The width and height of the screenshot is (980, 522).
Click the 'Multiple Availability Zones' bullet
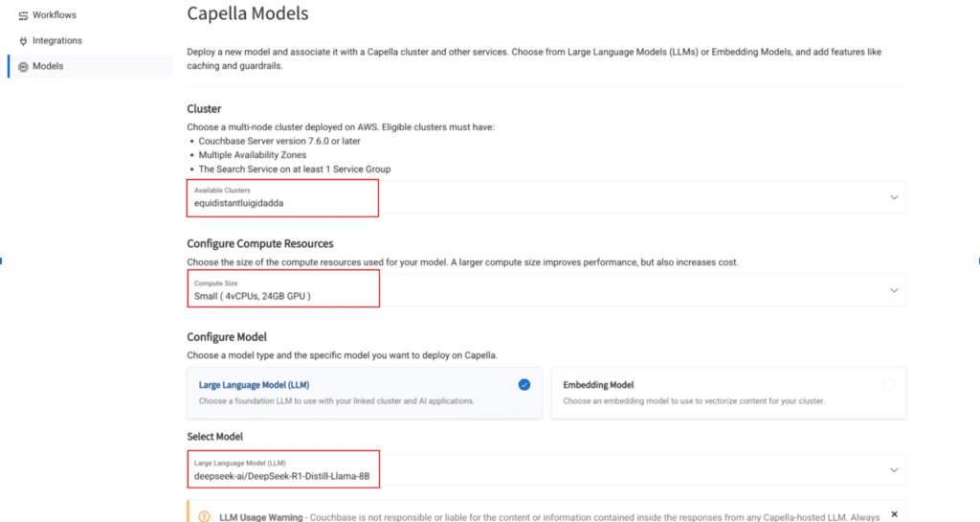[253, 155]
